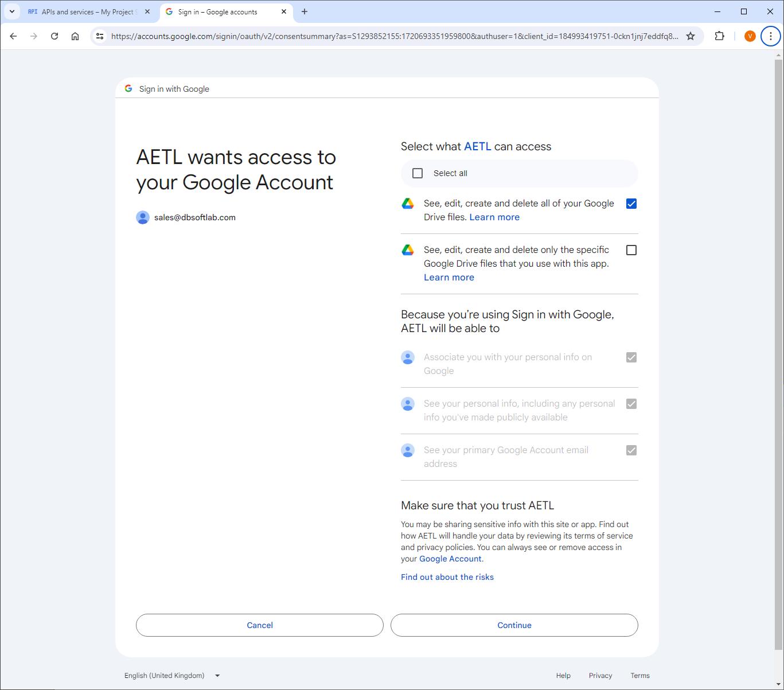Maximize the browser window
784x690 pixels.
click(744, 11)
